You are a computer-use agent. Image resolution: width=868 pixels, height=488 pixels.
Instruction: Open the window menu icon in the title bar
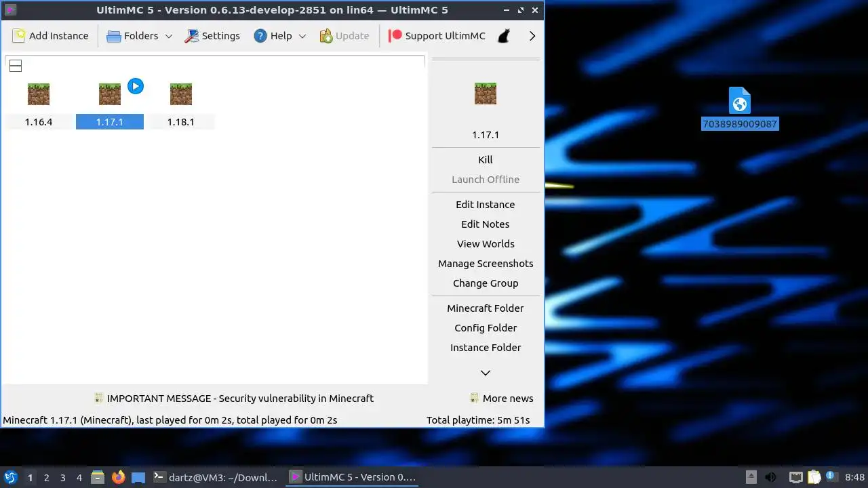[10, 10]
